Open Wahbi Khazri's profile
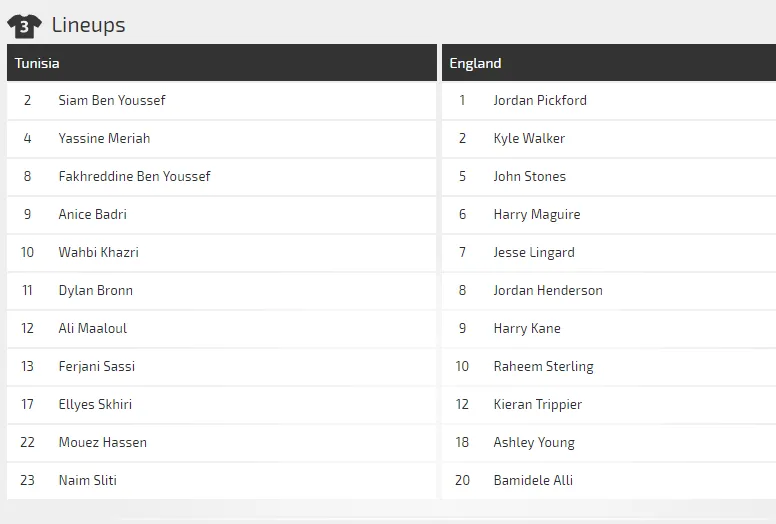The height and width of the screenshot is (524, 776). pos(98,252)
